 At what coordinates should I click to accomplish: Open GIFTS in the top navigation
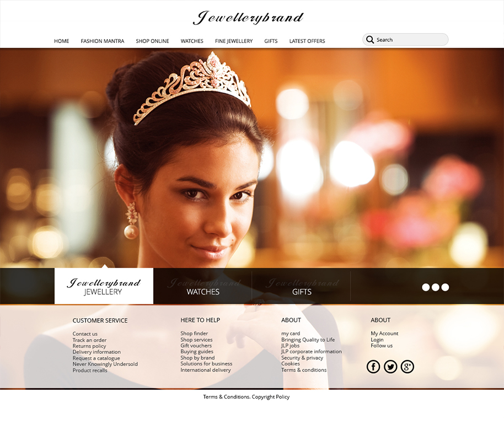click(271, 41)
